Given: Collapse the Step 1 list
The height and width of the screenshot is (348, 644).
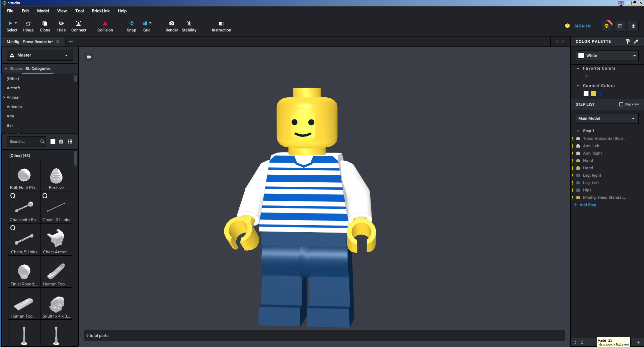Looking at the screenshot, I should click(578, 131).
